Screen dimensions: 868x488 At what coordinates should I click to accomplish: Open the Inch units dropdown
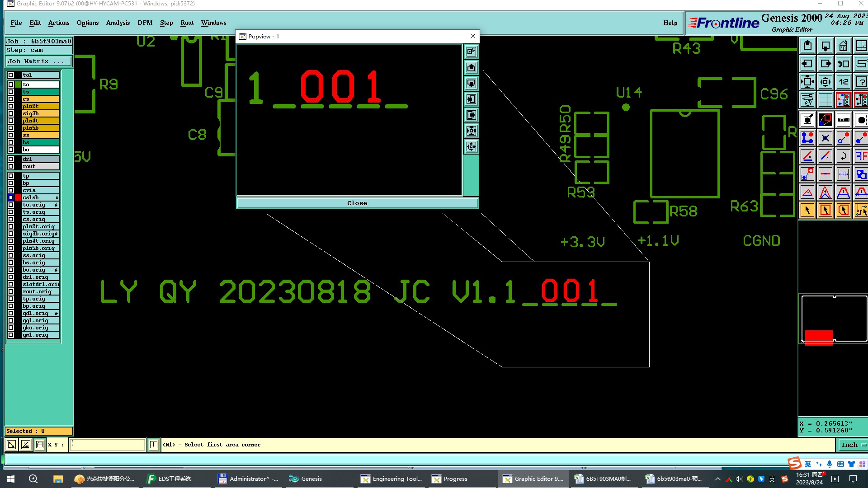coord(852,445)
